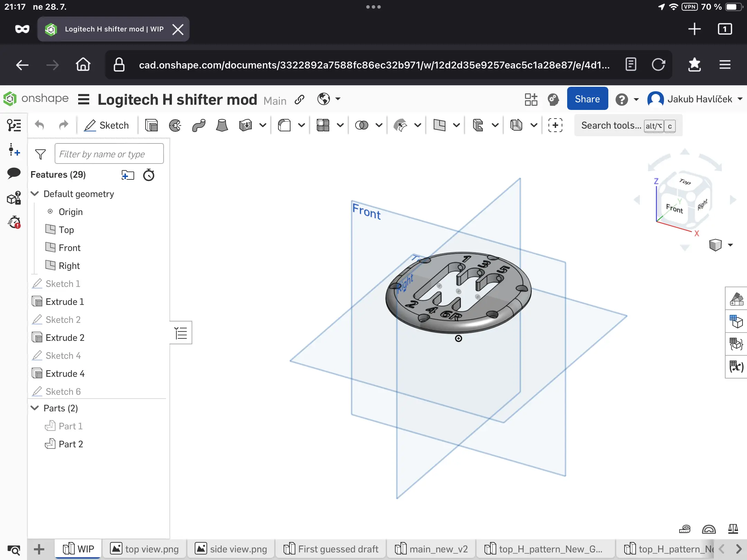Select the WIP tab

79,549
